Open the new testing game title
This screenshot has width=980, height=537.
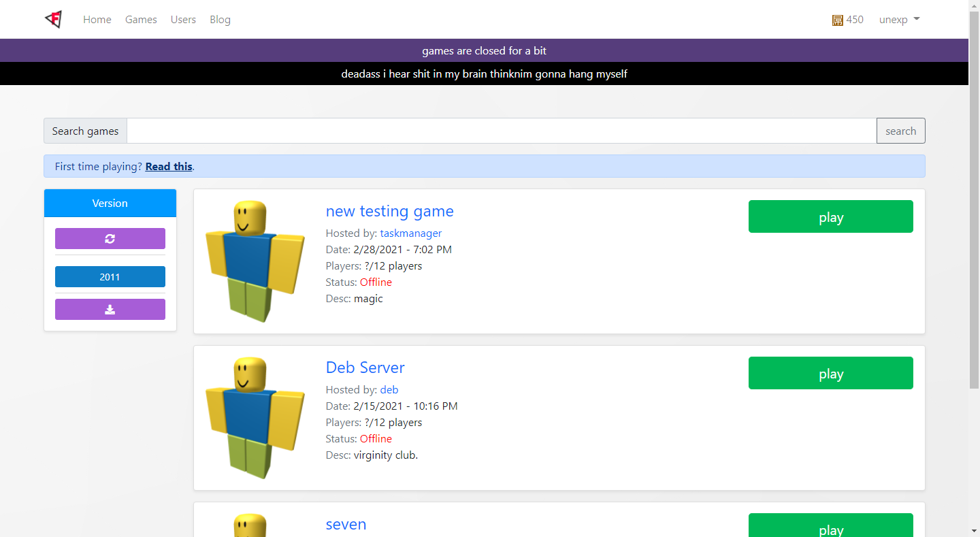[390, 212]
